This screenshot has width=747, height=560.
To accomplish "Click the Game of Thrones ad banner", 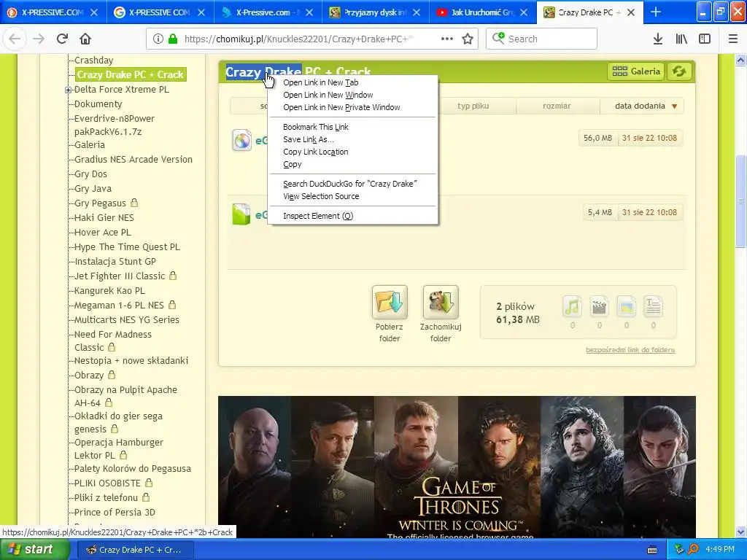I will tap(457, 467).
